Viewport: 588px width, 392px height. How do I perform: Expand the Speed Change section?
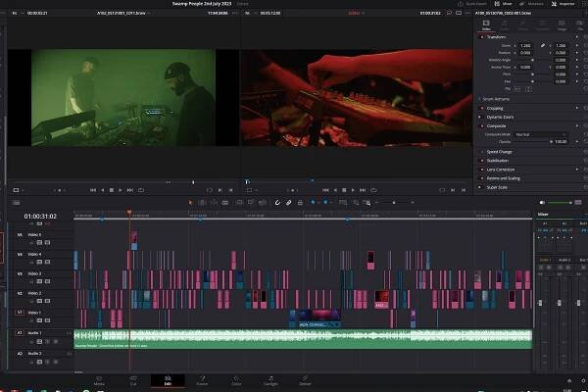(x=499, y=152)
